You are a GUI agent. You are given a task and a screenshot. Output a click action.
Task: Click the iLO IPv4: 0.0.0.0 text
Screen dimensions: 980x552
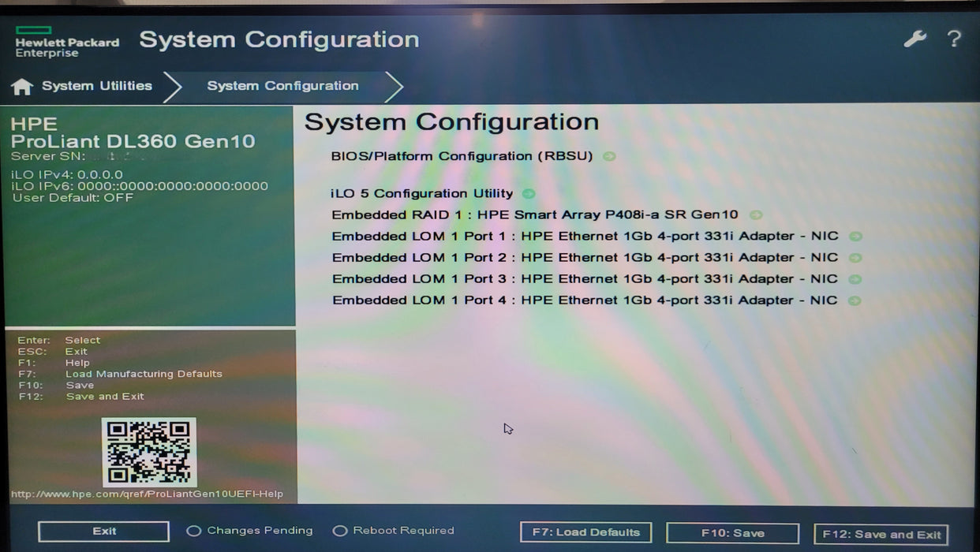(x=67, y=174)
